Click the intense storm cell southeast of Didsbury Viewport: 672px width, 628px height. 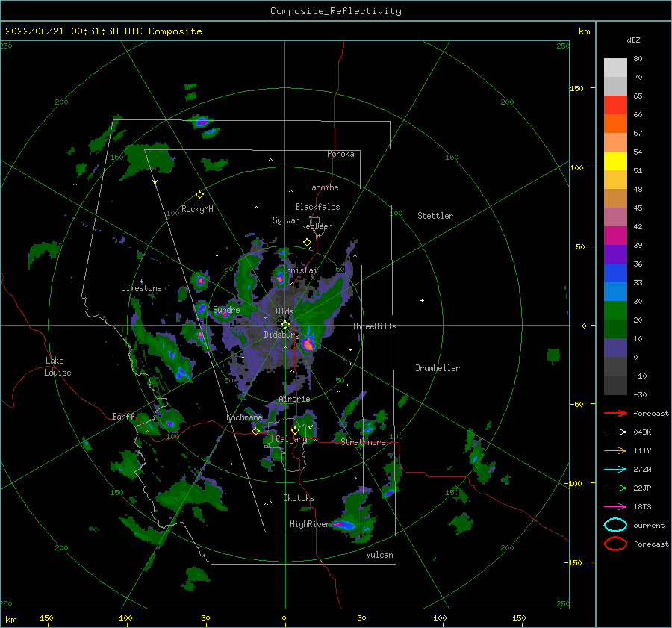(x=308, y=343)
